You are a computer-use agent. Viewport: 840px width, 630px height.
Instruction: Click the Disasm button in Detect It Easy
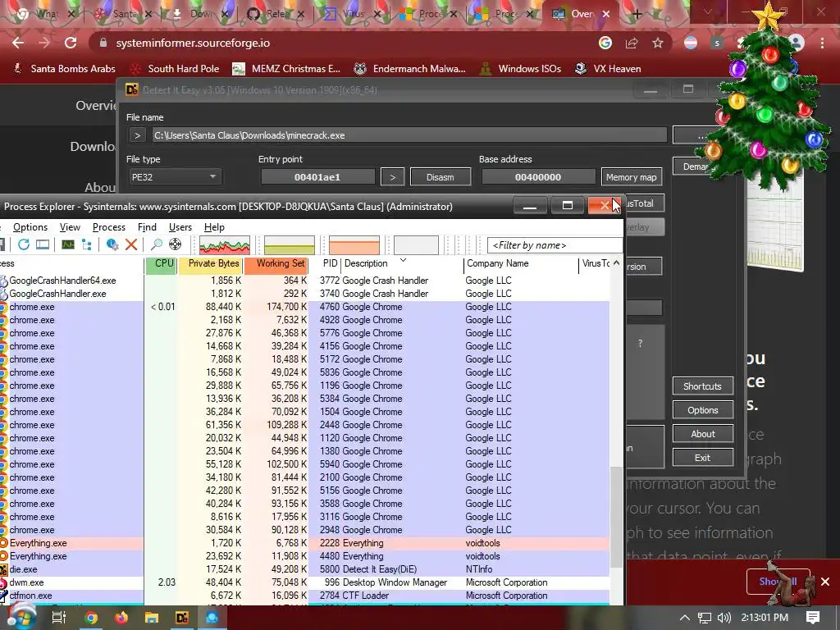pos(441,177)
